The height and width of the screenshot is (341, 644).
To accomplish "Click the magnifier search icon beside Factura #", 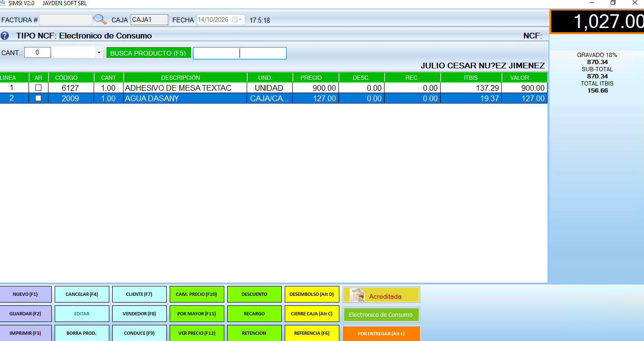I will pos(100,19).
